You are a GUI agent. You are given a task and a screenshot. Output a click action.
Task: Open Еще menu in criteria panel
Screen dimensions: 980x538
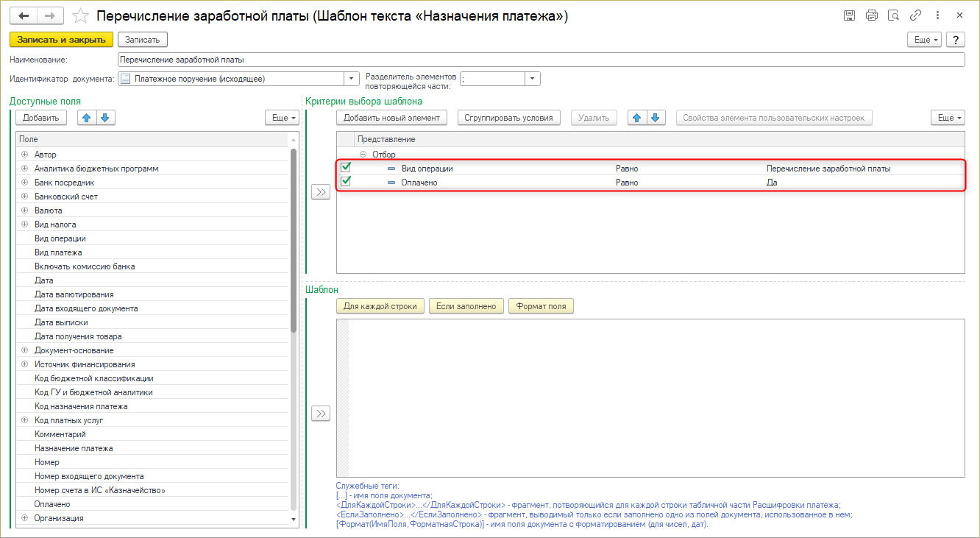(947, 118)
